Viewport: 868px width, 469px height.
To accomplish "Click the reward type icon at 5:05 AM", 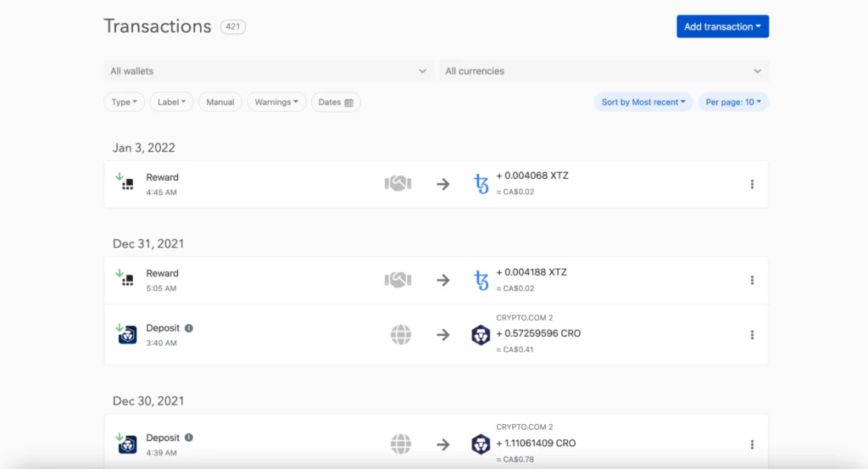I will pos(125,277).
